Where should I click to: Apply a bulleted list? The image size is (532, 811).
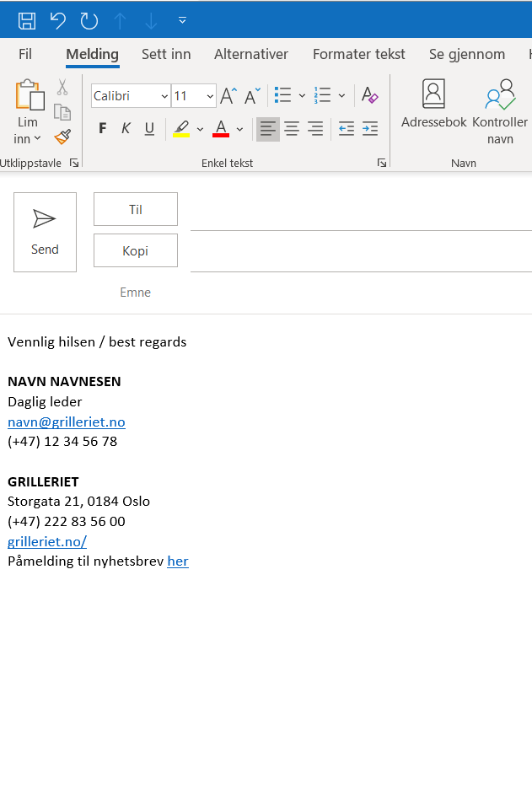(282, 95)
